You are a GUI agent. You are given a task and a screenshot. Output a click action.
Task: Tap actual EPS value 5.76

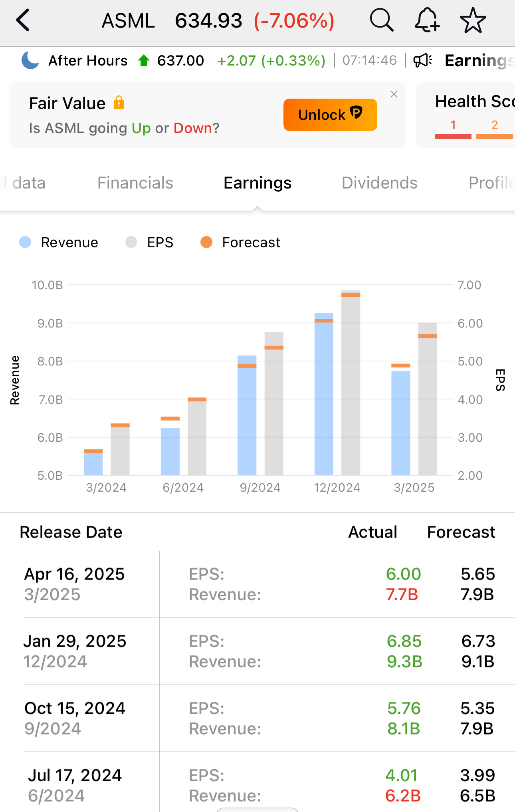pos(404,708)
